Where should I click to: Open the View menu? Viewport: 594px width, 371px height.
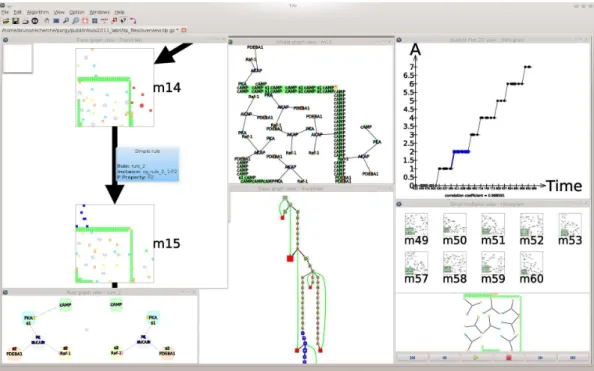coord(59,12)
